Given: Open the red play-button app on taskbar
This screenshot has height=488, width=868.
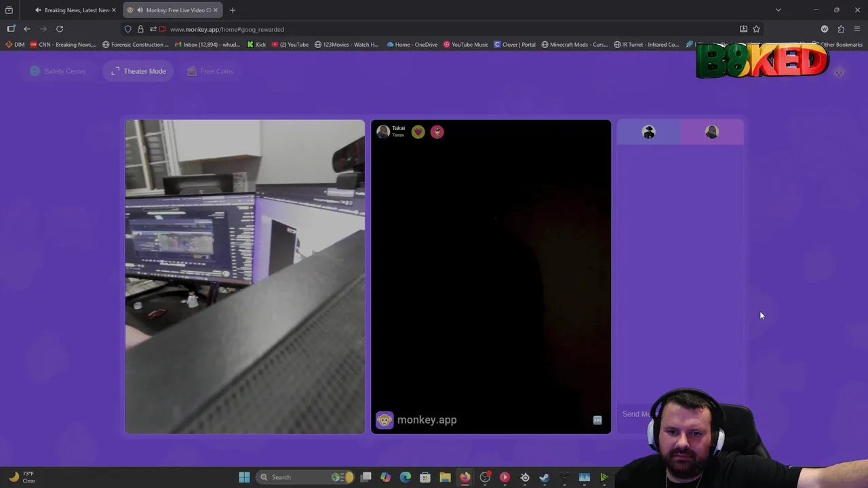Looking at the screenshot, I should [505, 477].
